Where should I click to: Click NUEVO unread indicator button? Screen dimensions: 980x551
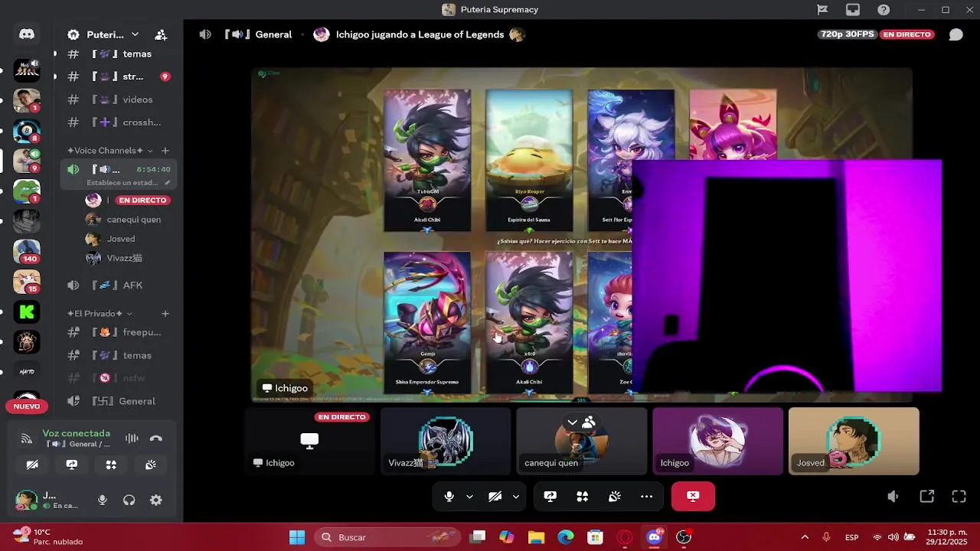pyautogui.click(x=27, y=406)
